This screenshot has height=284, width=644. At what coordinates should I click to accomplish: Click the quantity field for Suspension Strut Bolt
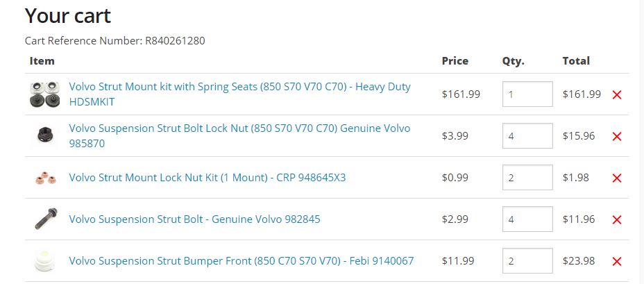(527, 219)
